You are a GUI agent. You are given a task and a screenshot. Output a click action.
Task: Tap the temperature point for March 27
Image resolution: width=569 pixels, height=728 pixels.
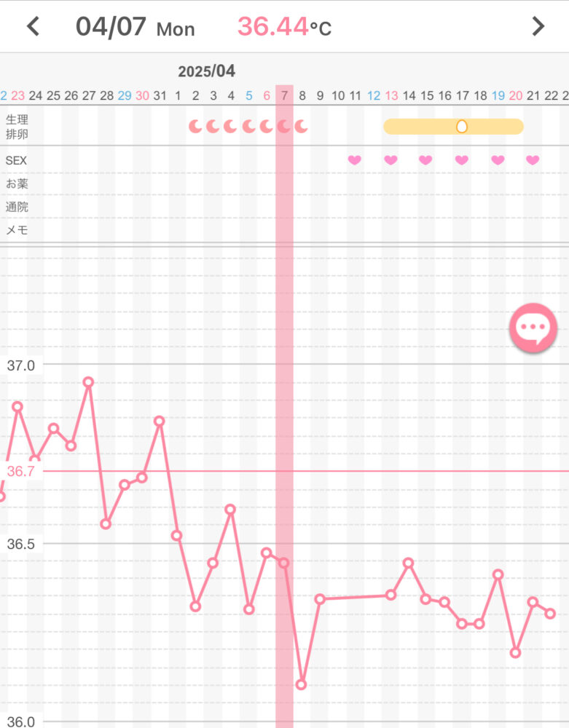pyautogui.click(x=88, y=382)
